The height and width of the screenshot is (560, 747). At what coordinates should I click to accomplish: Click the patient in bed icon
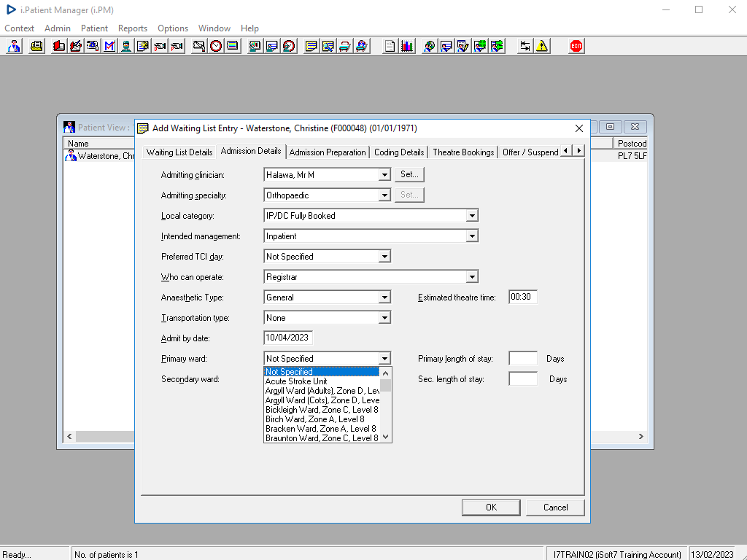[x=362, y=46]
